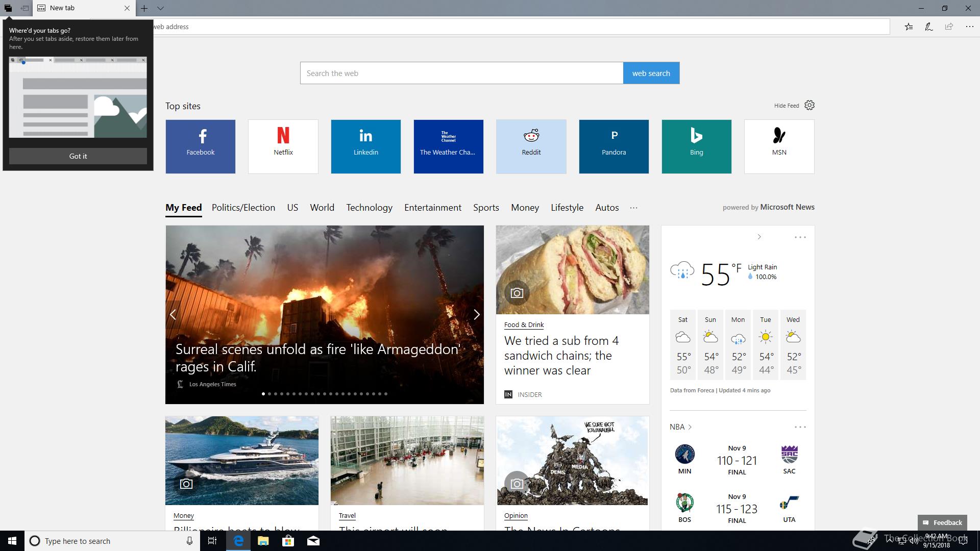Open File Explorer from taskbar
The width and height of the screenshot is (980, 551).
[x=263, y=541]
